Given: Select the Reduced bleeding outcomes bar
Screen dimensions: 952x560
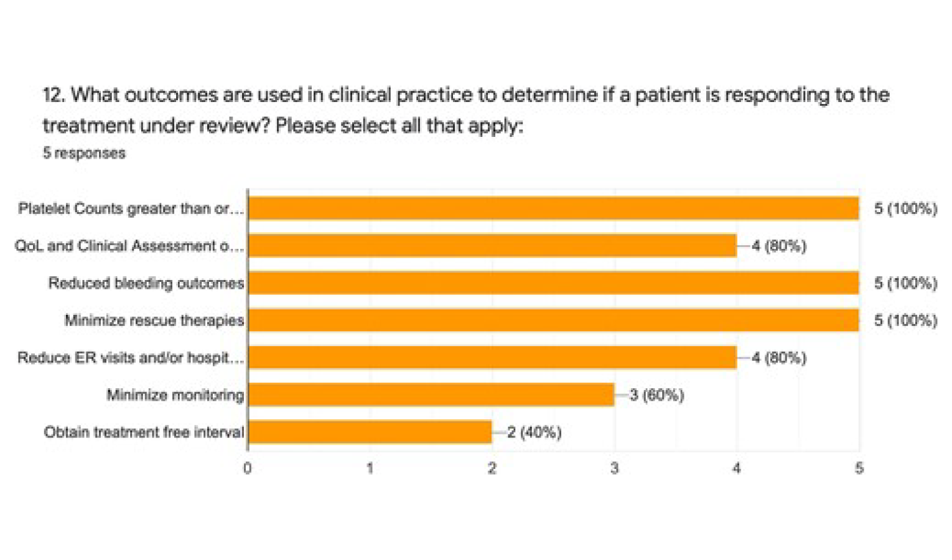Looking at the screenshot, I should tap(553, 283).
